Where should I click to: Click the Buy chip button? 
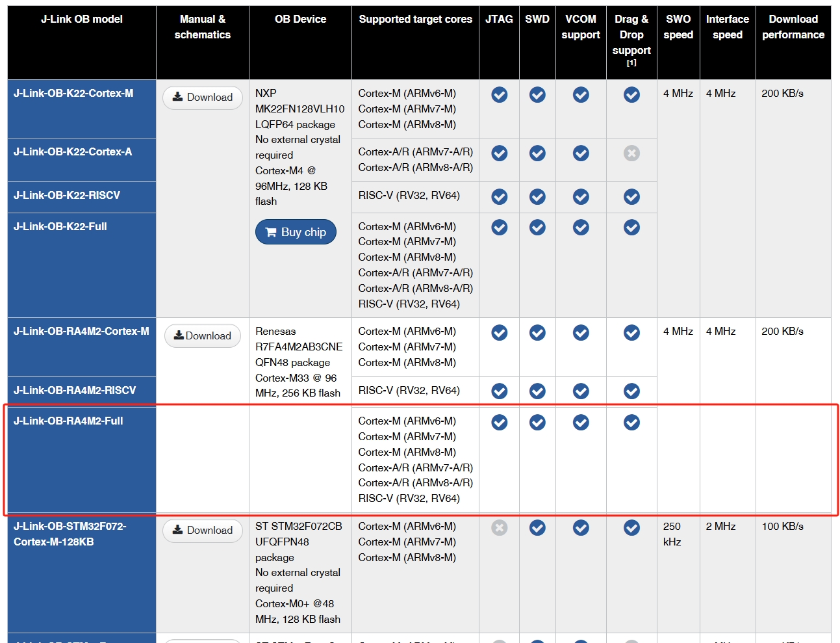pos(296,232)
